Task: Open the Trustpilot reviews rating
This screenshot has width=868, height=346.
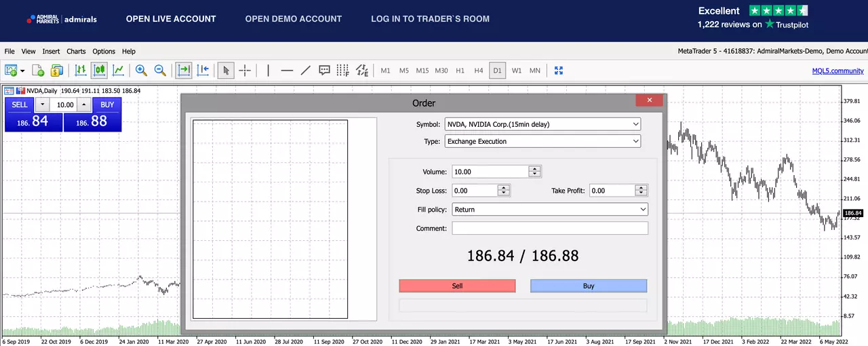Action: point(753,18)
